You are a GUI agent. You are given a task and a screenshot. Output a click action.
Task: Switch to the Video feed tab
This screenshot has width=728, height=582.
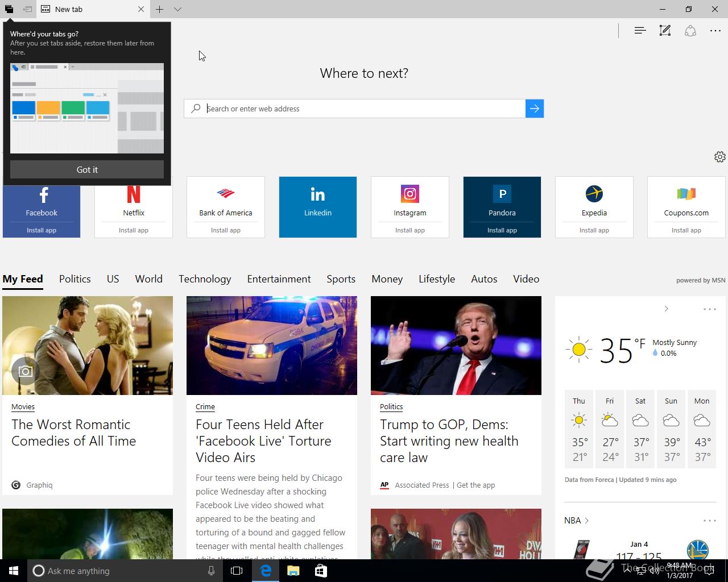tap(526, 279)
